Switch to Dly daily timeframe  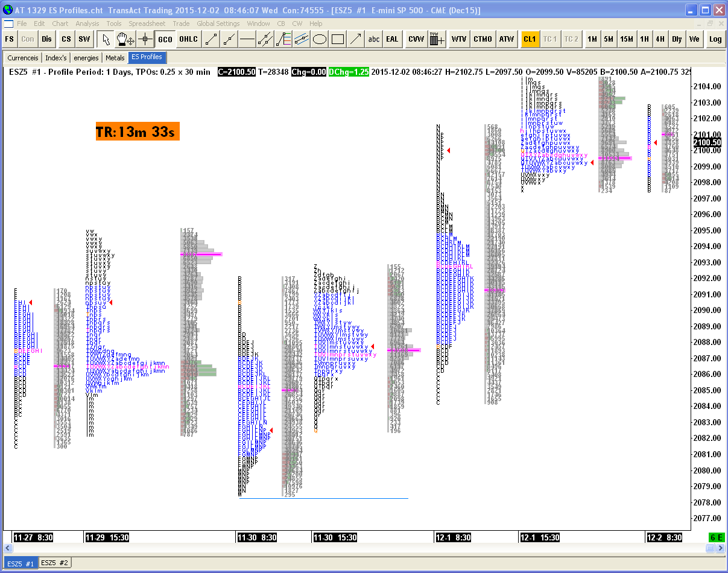[x=677, y=39]
